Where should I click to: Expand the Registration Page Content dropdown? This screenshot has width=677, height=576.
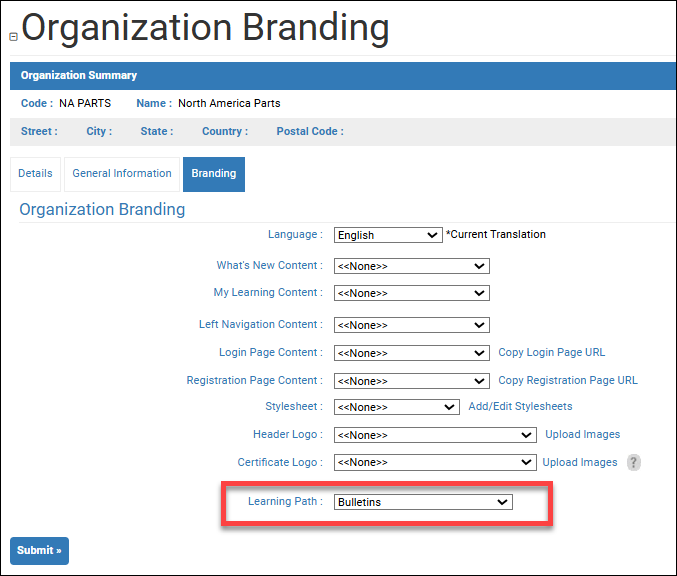pyautogui.click(x=411, y=381)
